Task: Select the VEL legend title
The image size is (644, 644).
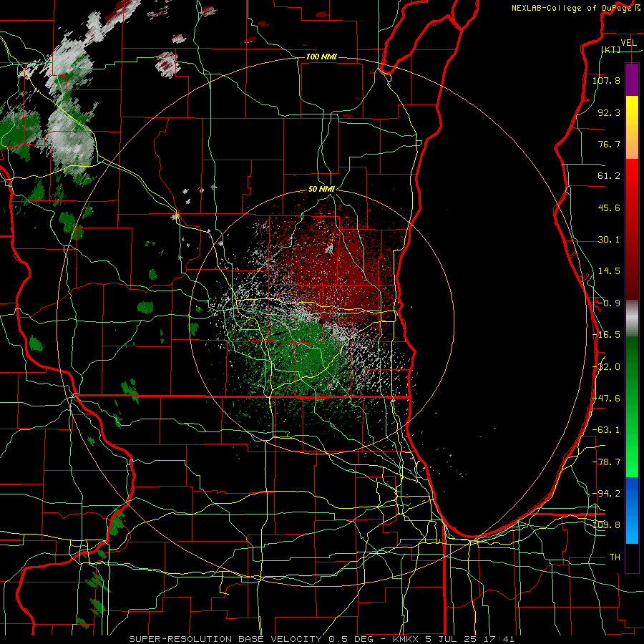Action: click(628, 43)
